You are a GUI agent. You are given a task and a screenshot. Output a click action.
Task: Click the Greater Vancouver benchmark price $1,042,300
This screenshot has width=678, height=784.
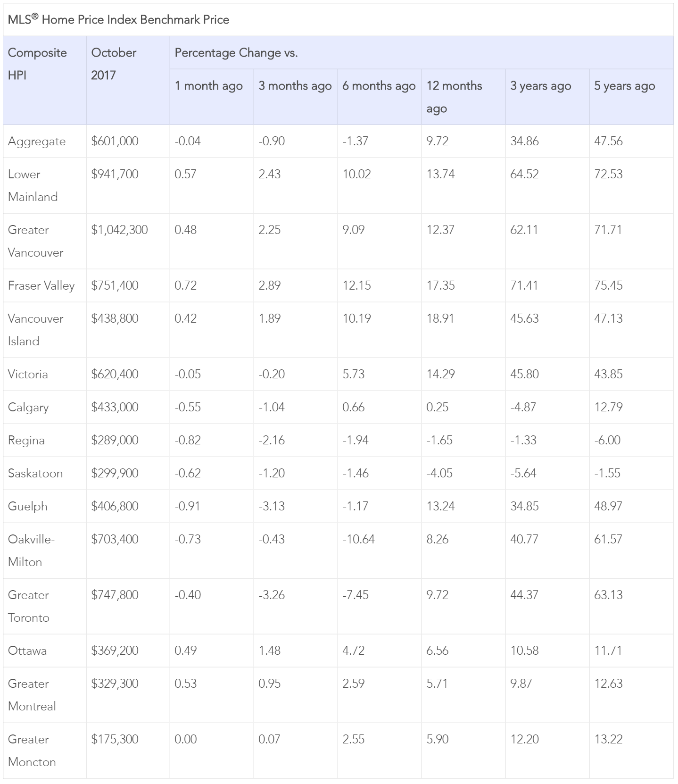click(119, 230)
